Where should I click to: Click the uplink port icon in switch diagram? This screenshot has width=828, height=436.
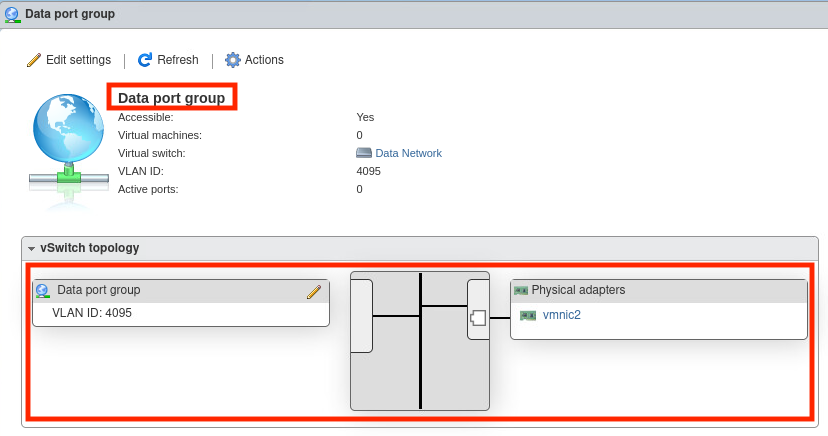[478, 317]
